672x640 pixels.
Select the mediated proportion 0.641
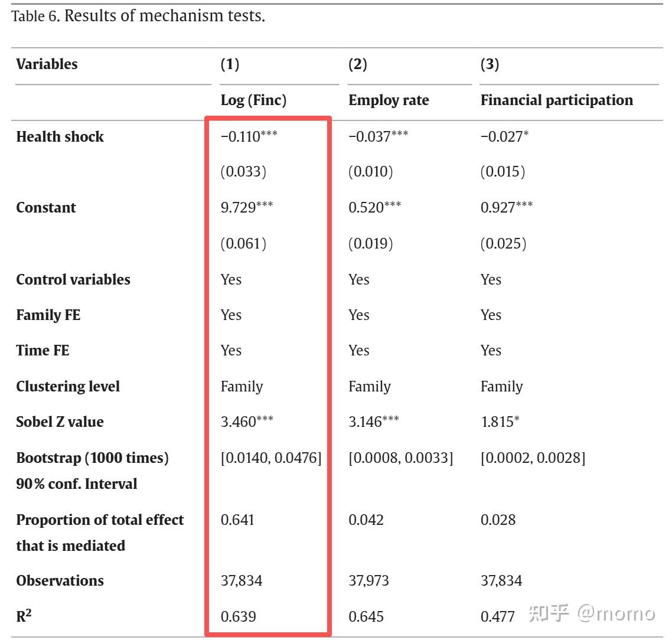(x=237, y=520)
